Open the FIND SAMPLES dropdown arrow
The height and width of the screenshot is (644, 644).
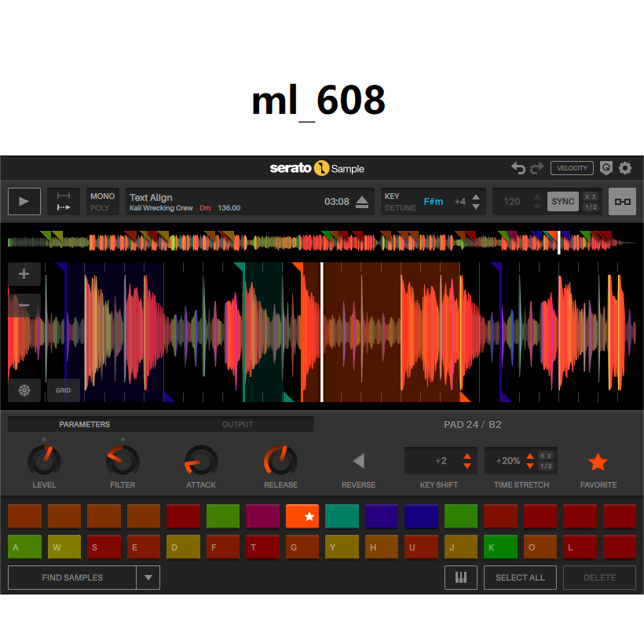pos(148,577)
